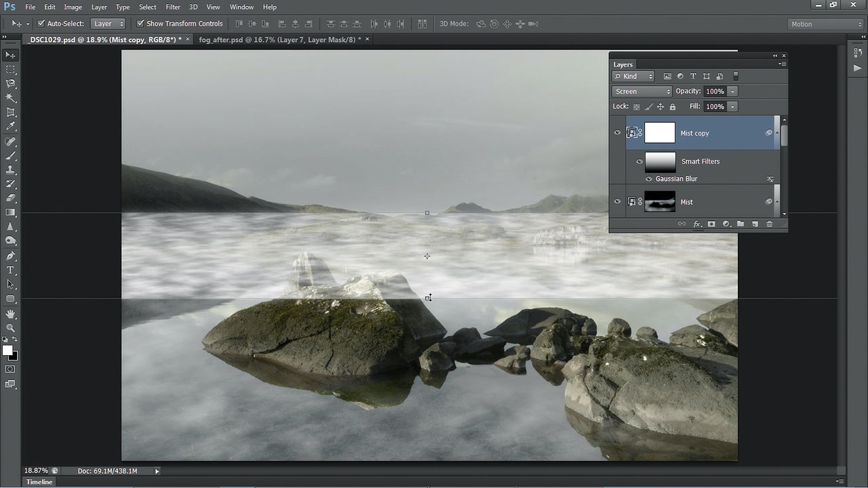Toggle the Auto-Select checkbox
The width and height of the screenshot is (868, 488).
41,24
